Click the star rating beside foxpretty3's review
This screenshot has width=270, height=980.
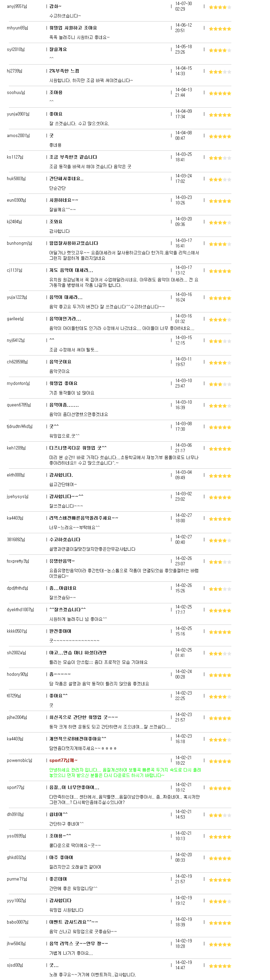(x=220, y=562)
